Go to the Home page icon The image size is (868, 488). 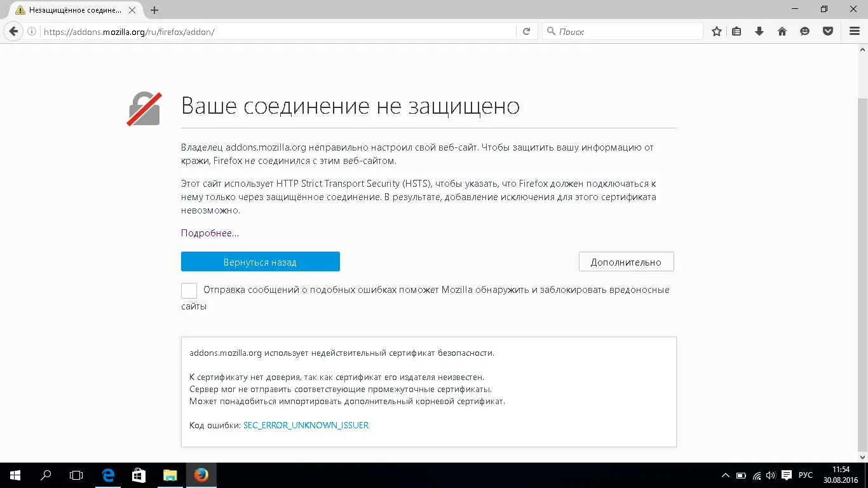click(782, 31)
